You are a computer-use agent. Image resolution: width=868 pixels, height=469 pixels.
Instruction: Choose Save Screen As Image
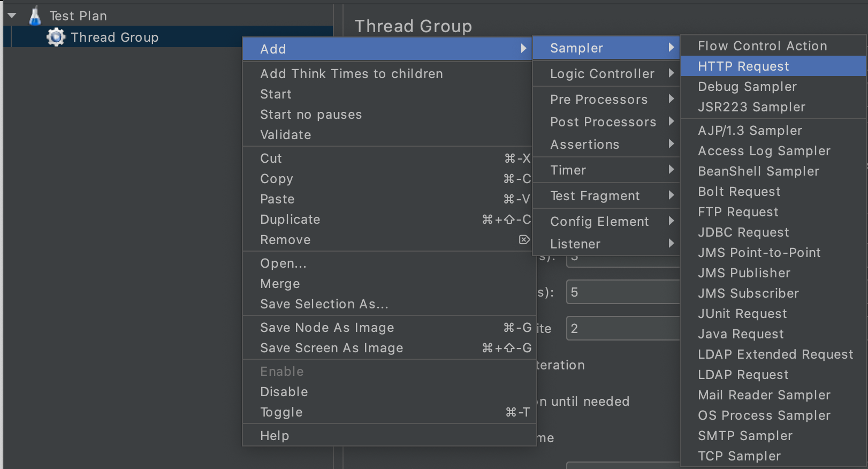(390, 347)
